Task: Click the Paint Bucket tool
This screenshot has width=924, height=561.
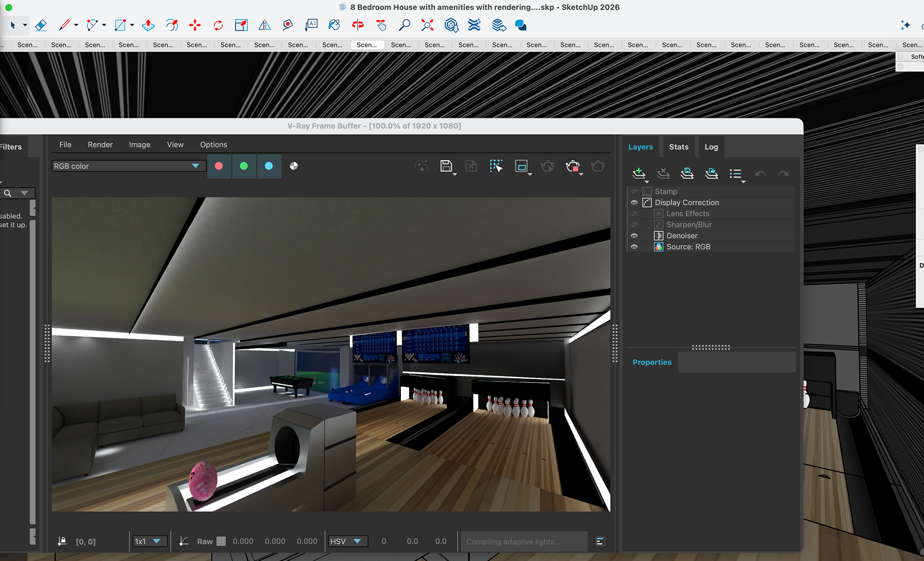Action: coord(334,25)
